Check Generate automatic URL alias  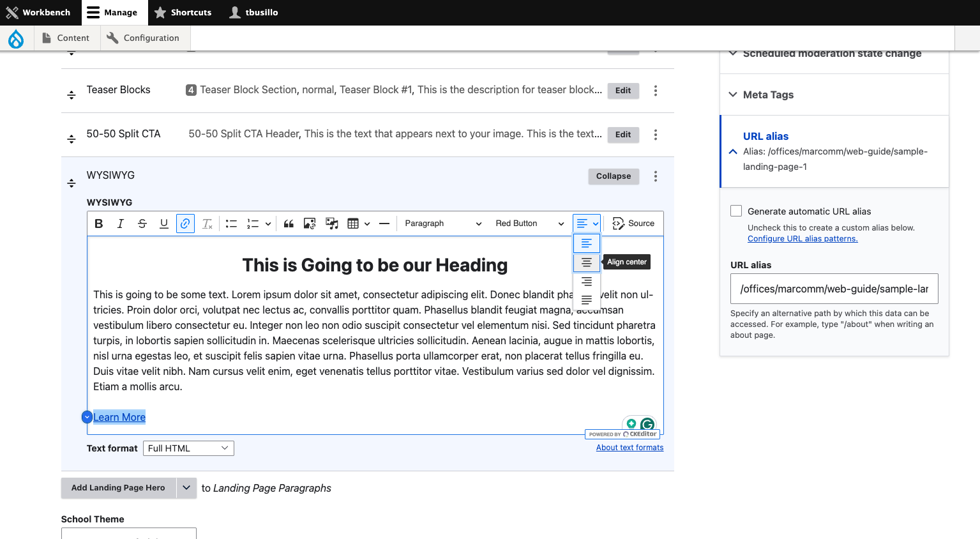(736, 211)
